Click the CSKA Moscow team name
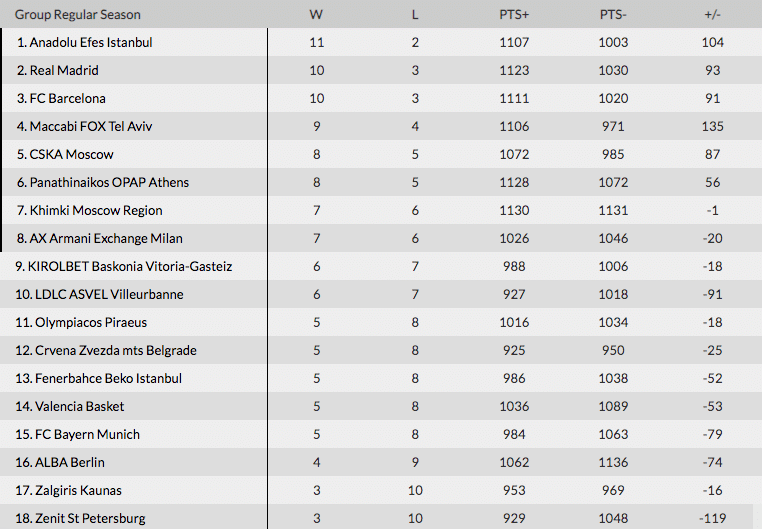This screenshot has height=529, width=762. click(72, 155)
